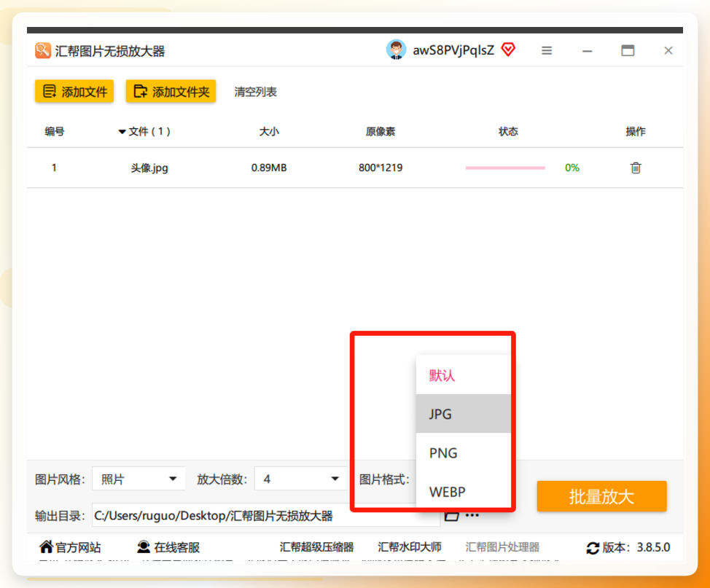Click version number 3.8.5.0
Image resolution: width=710 pixels, height=588 pixels.
coord(653,547)
